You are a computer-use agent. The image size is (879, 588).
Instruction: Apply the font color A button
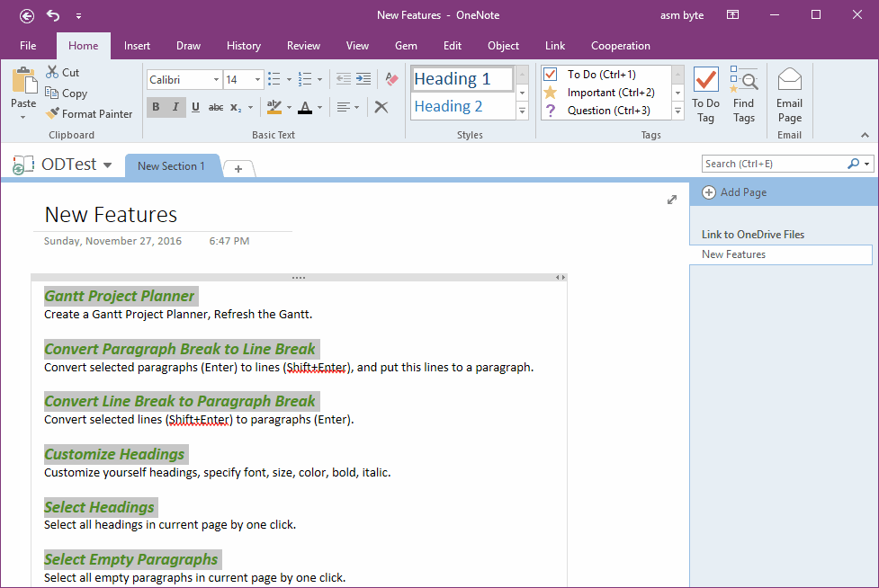point(305,106)
